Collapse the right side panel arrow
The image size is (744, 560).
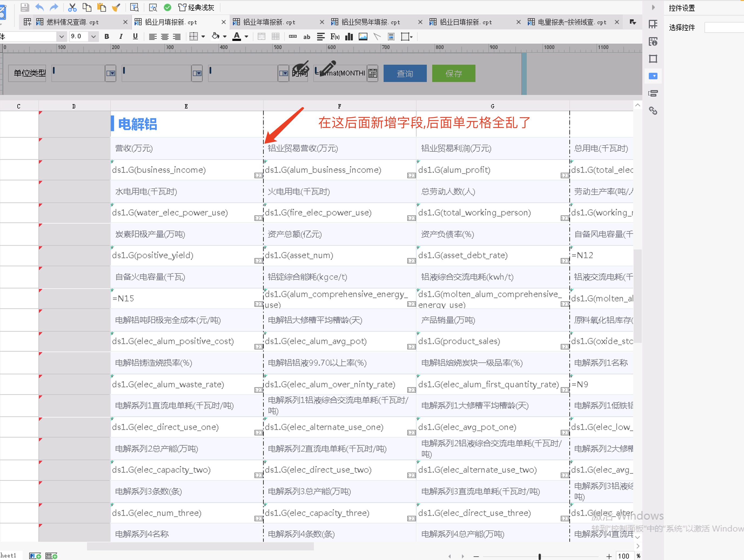(x=653, y=7)
